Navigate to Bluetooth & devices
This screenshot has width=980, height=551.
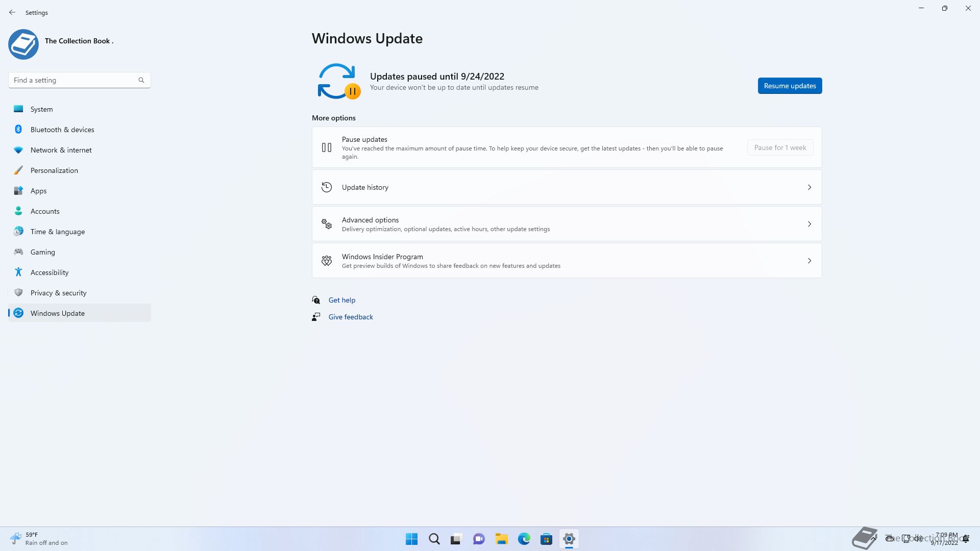80,129
